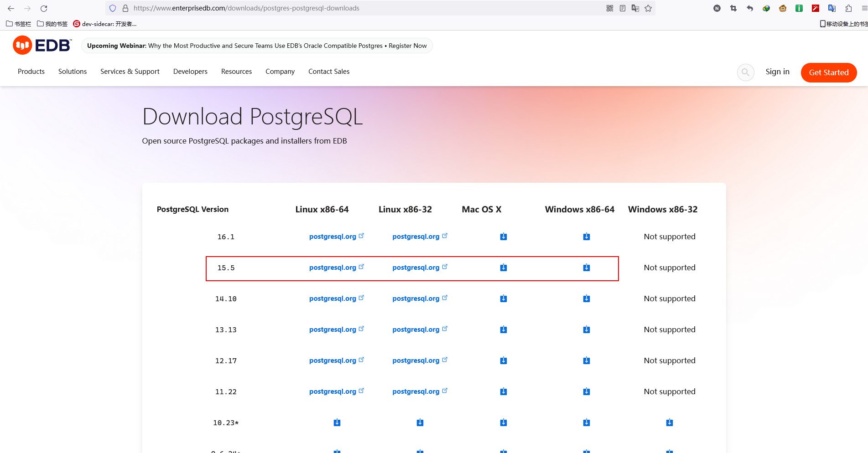
Task: Open postgresql.org link for 14.10 Linux x86-64
Action: (337, 299)
